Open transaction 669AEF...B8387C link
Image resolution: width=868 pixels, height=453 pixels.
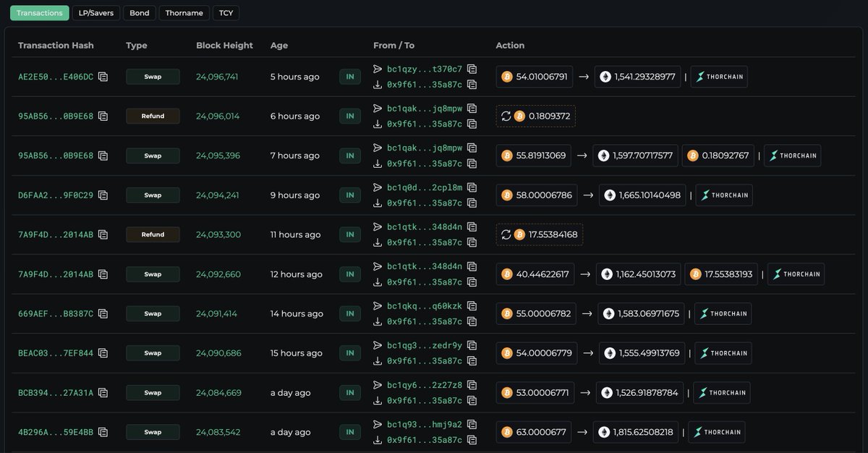point(56,314)
